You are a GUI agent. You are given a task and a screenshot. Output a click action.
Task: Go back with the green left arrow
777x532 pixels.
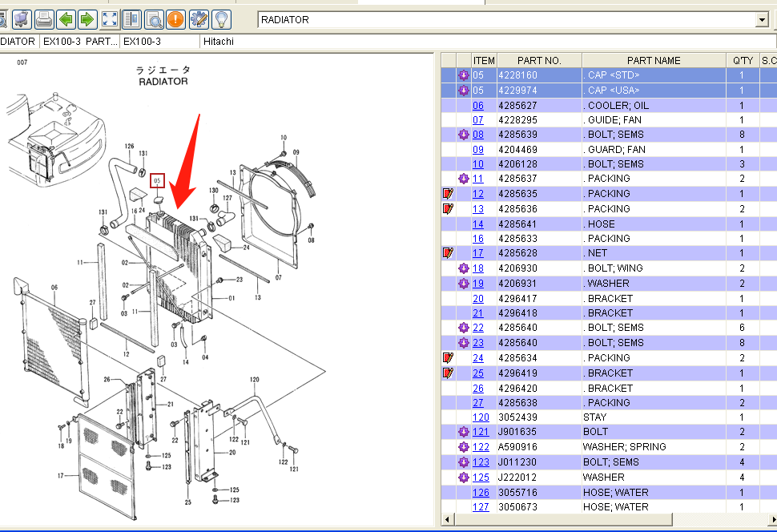[66, 18]
